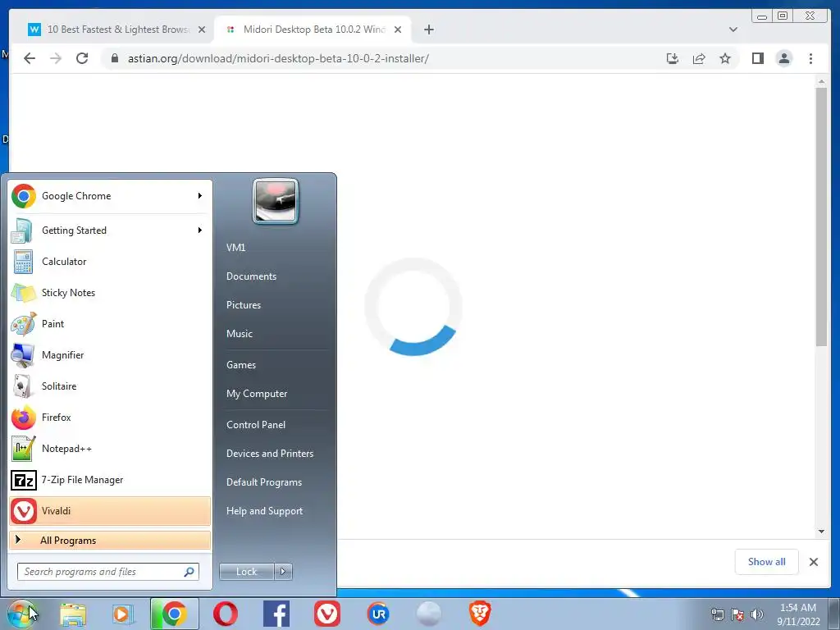840x630 pixels.
Task: Launch Notepad++ from the Start menu
Action: (x=110, y=449)
